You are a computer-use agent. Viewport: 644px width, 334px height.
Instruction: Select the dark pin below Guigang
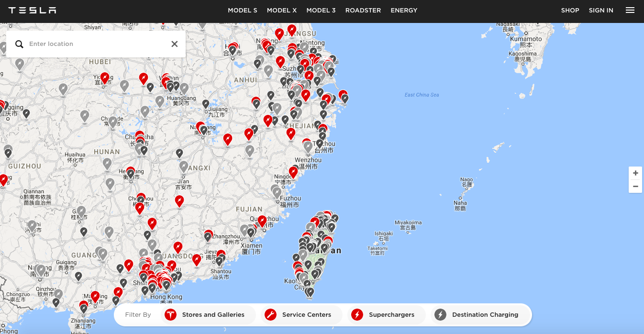78,276
